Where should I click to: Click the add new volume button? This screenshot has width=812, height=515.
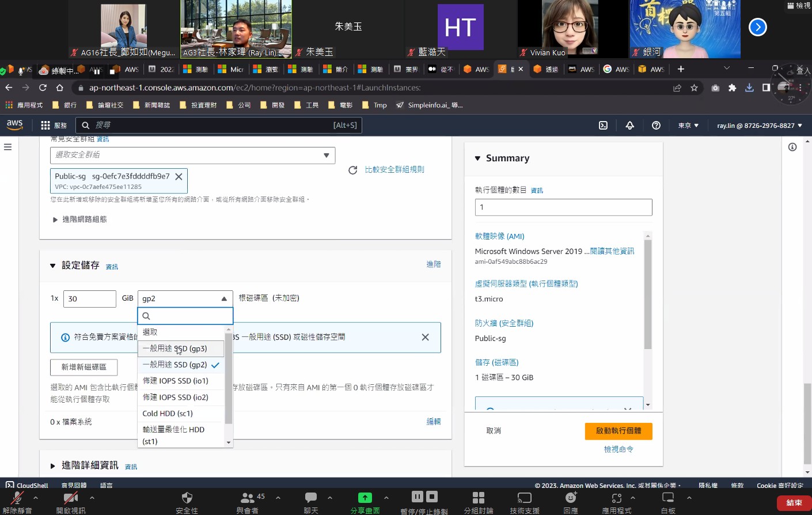84,367
